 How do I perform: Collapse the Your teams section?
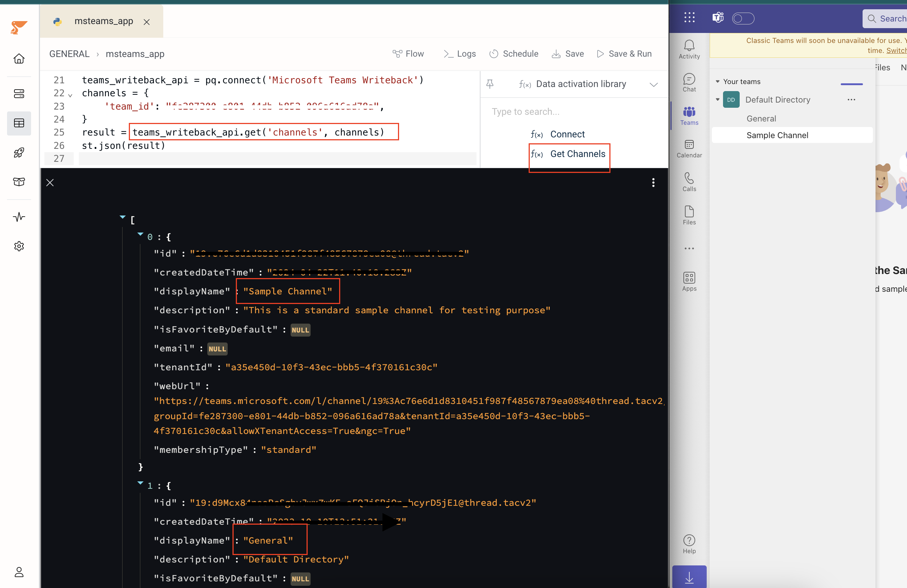click(x=717, y=81)
